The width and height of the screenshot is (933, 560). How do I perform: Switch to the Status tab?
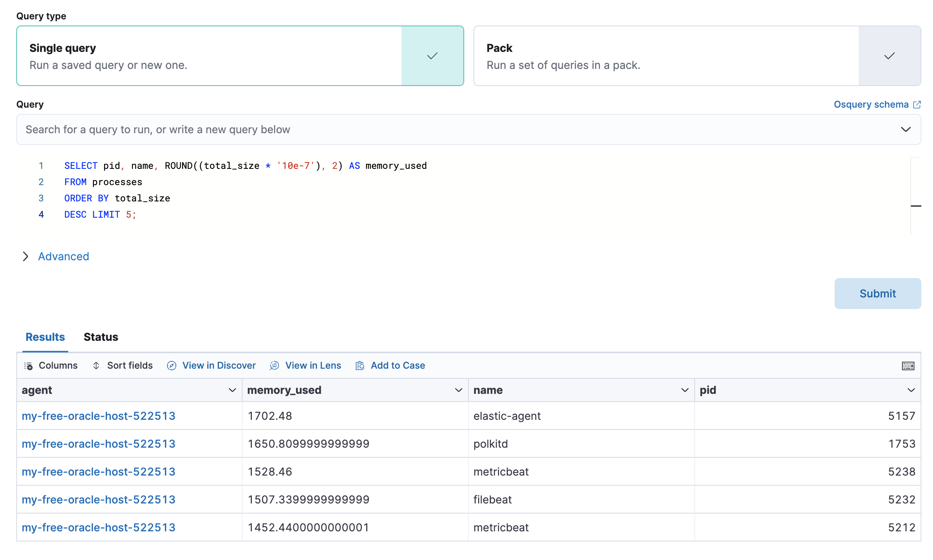[x=101, y=337]
